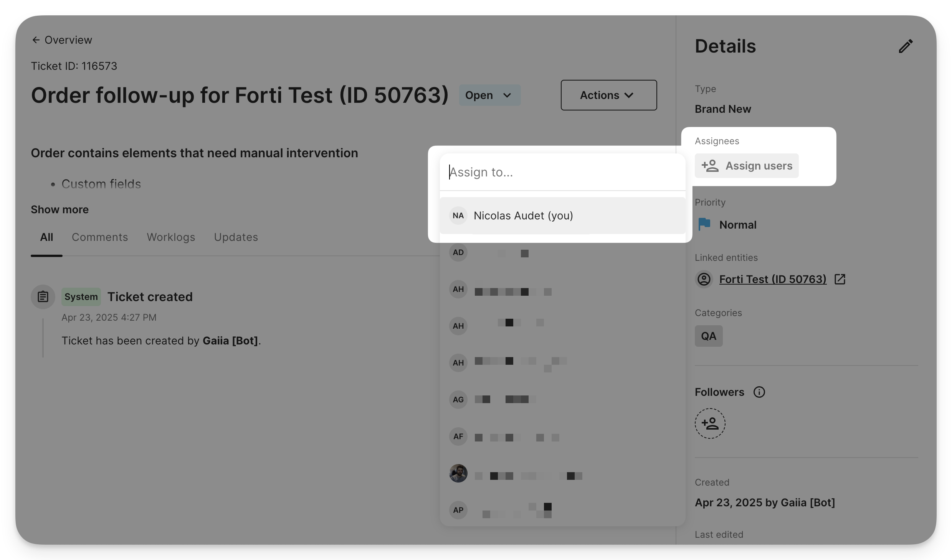952x560 pixels.
Task: Click the edit pencil icon in Details
Action: (906, 46)
